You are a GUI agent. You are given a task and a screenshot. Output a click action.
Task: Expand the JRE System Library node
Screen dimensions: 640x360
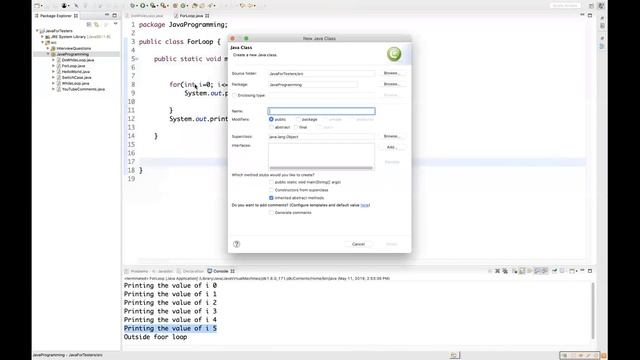tap(42, 37)
